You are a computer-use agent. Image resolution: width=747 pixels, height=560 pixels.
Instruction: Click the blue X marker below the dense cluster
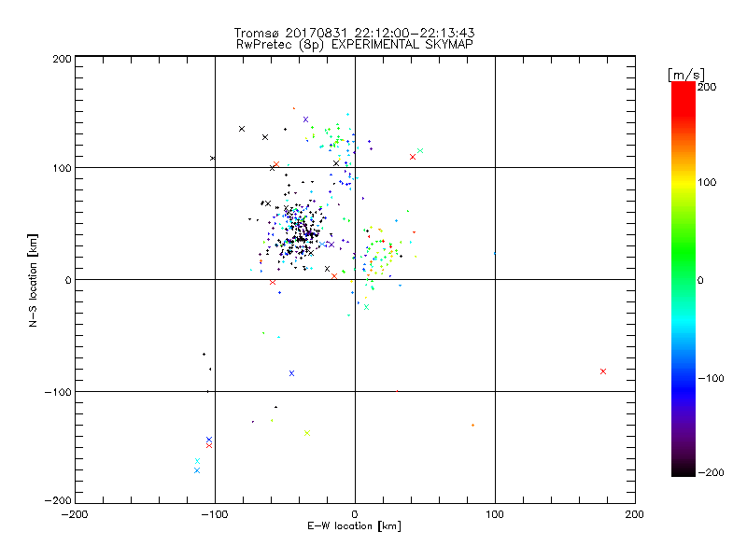pos(291,373)
